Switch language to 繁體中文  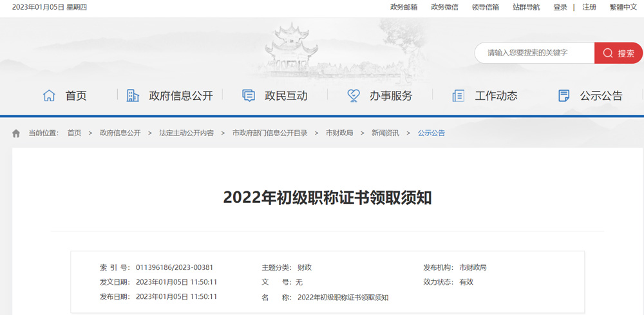coord(623,7)
